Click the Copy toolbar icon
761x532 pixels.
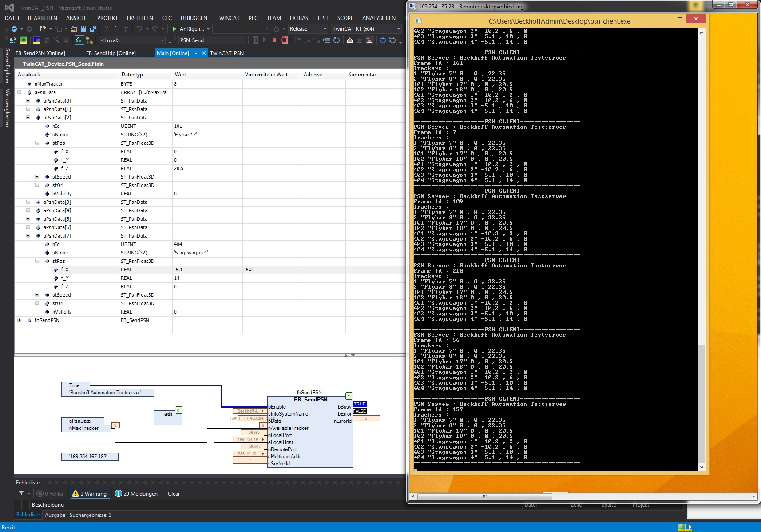click(x=116, y=29)
